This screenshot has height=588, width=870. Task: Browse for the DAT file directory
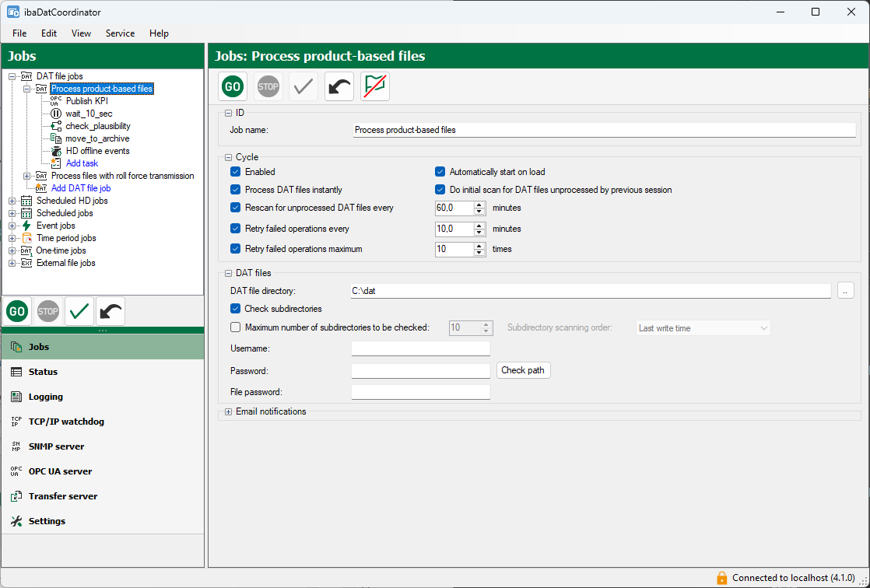pos(846,290)
